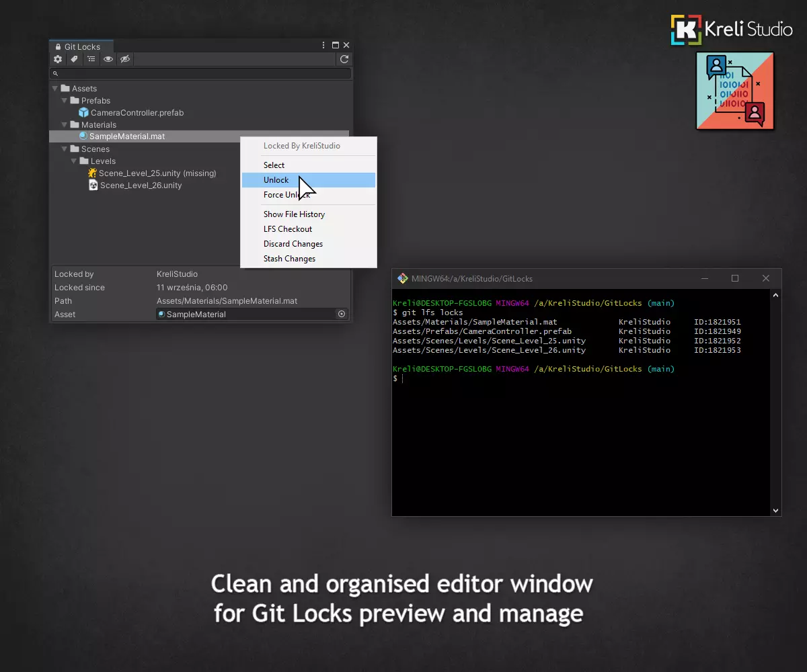Open Git Locks settings gear
This screenshot has height=672, width=807.
pos(58,59)
